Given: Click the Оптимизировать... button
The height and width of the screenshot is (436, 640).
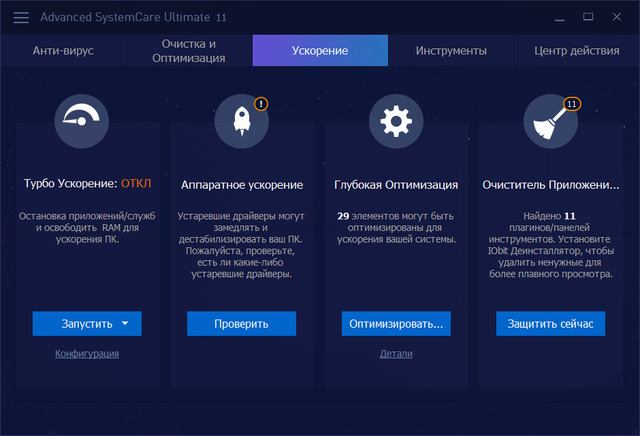Looking at the screenshot, I should 396,324.
